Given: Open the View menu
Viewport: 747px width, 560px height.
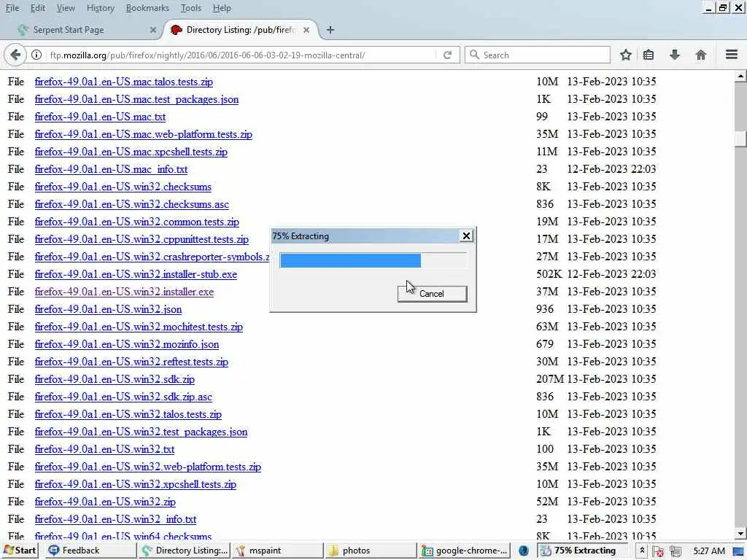Looking at the screenshot, I should click(x=66, y=8).
